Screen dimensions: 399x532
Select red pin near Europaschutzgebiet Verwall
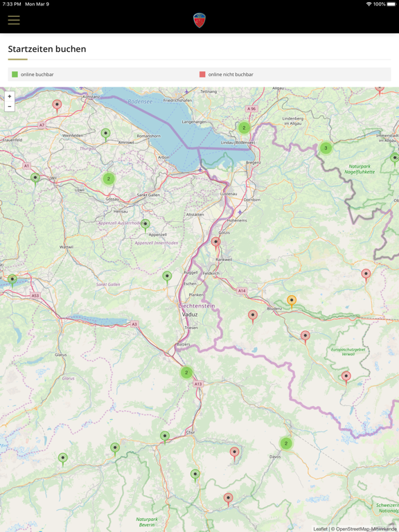[346, 378]
